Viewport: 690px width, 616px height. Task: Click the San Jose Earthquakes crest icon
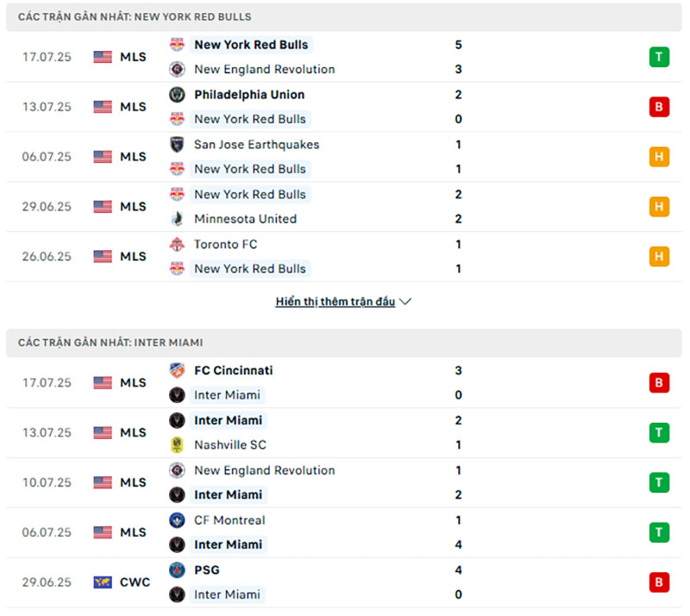click(177, 144)
